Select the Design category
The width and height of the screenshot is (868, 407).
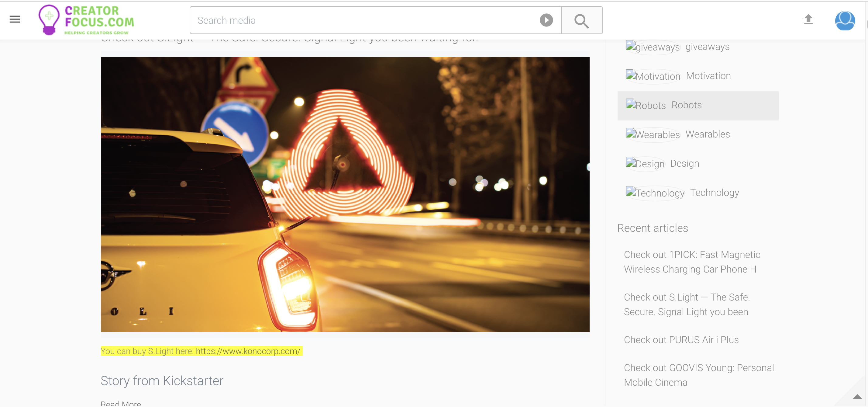click(684, 164)
